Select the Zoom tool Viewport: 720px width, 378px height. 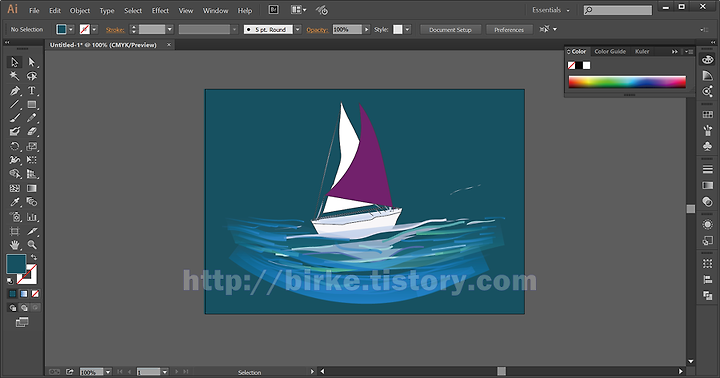32,245
